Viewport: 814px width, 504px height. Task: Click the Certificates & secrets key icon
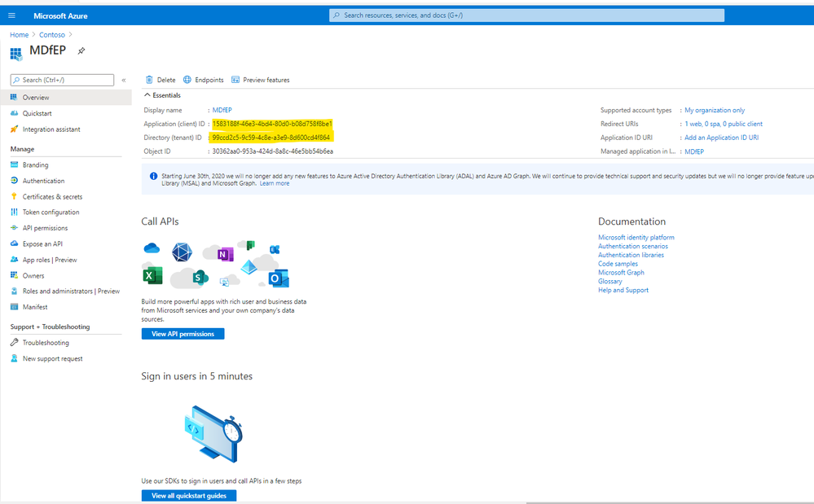point(14,196)
